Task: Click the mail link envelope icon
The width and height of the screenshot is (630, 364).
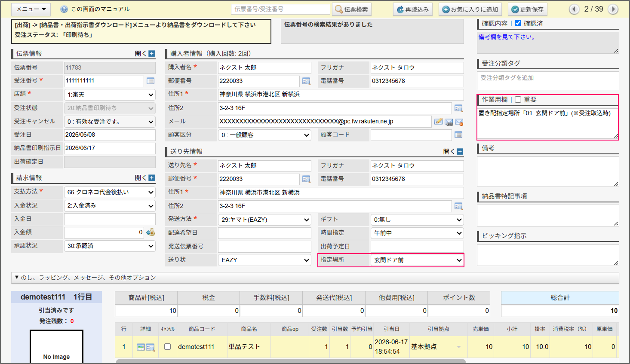Action: pyautogui.click(x=449, y=122)
